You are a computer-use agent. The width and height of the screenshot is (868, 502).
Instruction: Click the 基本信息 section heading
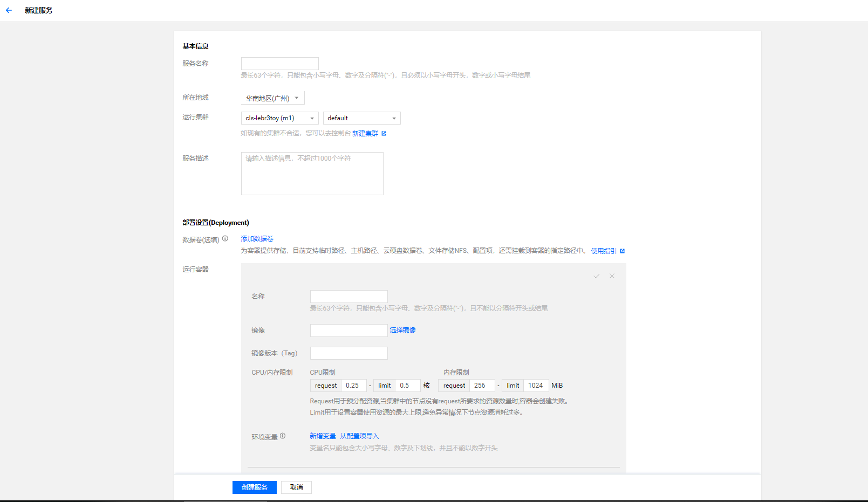tap(195, 46)
